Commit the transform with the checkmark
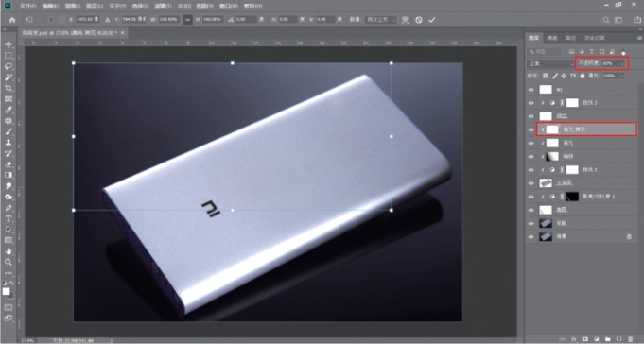Viewport: 644px width, 344px height. click(x=431, y=20)
